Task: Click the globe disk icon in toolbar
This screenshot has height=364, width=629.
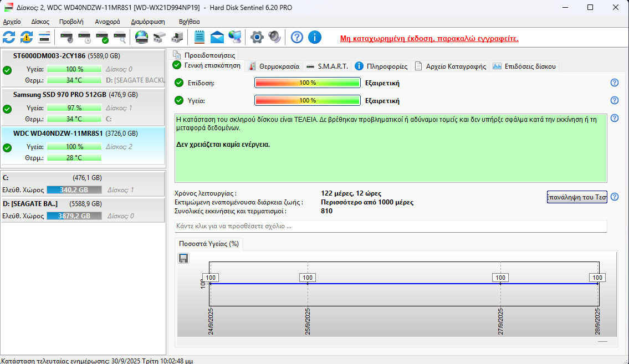Action: [x=142, y=37]
